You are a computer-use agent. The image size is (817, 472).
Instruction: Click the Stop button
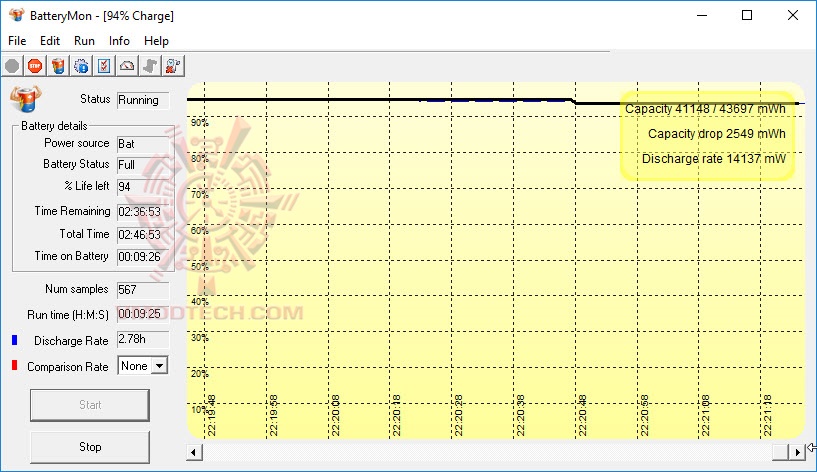tap(90, 447)
